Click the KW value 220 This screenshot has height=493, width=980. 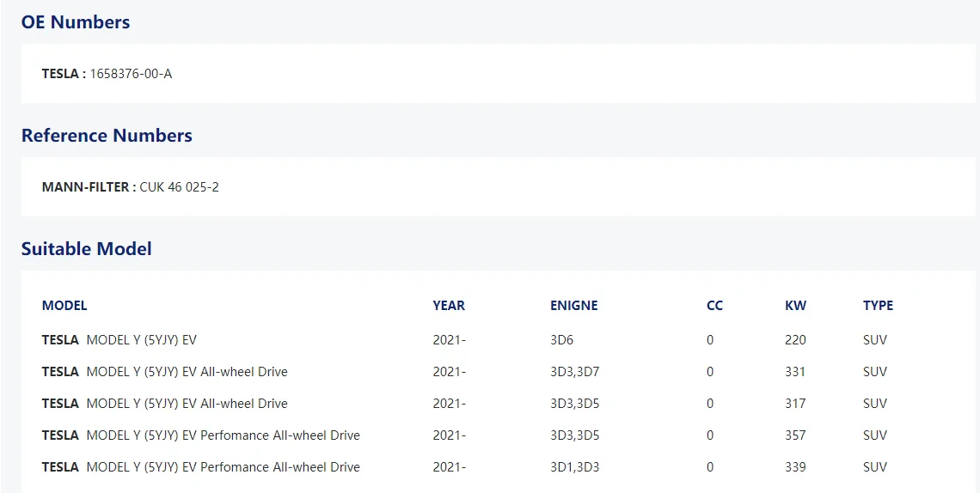pyautogui.click(x=796, y=341)
